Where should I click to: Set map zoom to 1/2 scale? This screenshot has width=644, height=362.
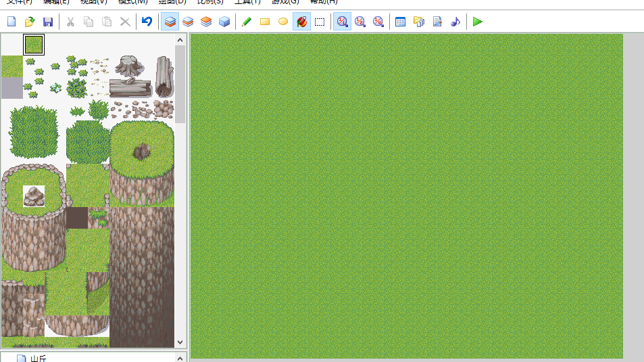tap(360, 22)
